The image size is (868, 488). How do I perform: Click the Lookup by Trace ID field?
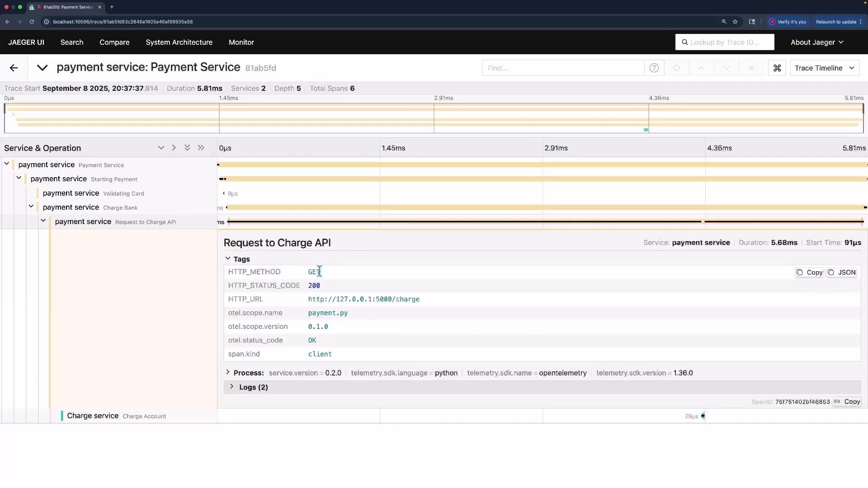click(725, 42)
